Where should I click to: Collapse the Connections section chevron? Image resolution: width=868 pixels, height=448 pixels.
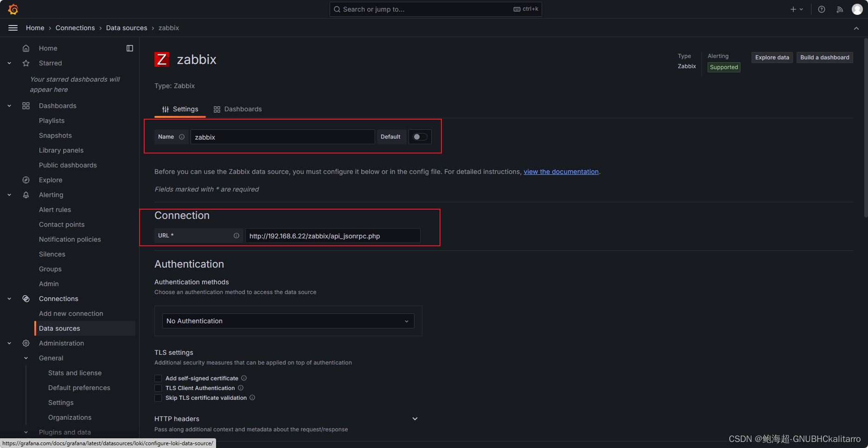tap(9, 299)
